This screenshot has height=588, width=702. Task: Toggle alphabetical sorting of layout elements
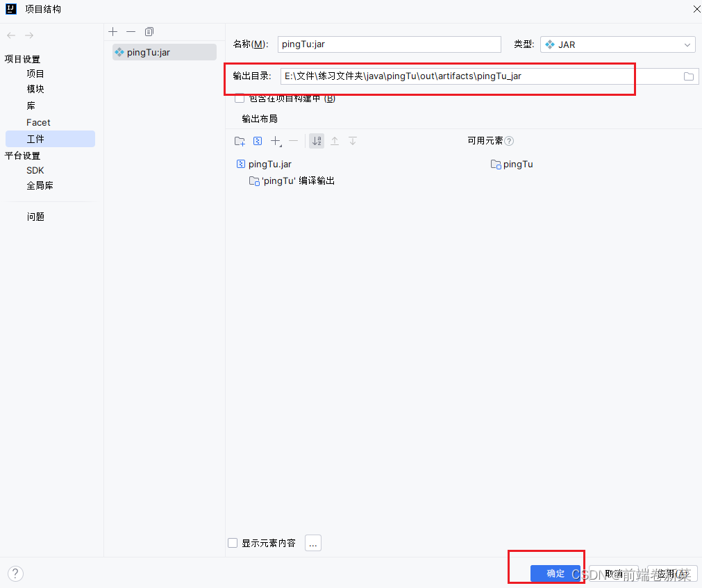pyautogui.click(x=317, y=141)
